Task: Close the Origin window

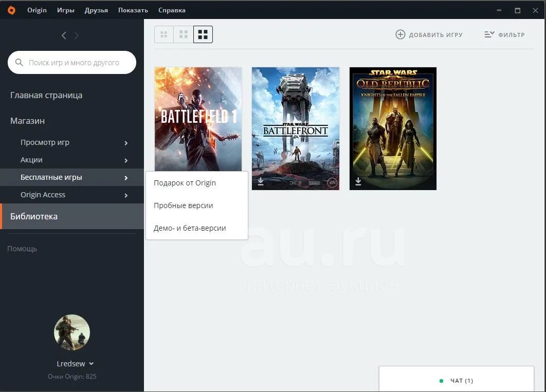Action: (536, 10)
